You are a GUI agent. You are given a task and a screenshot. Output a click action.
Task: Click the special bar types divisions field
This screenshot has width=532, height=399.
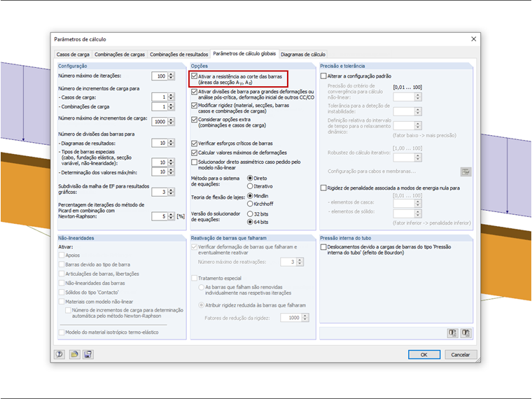pyautogui.click(x=160, y=162)
